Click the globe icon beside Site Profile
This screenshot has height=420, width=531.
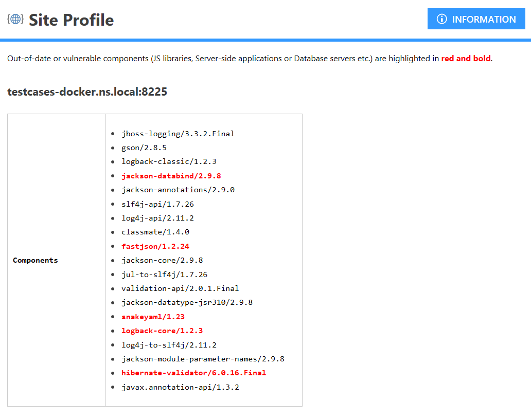click(x=15, y=19)
